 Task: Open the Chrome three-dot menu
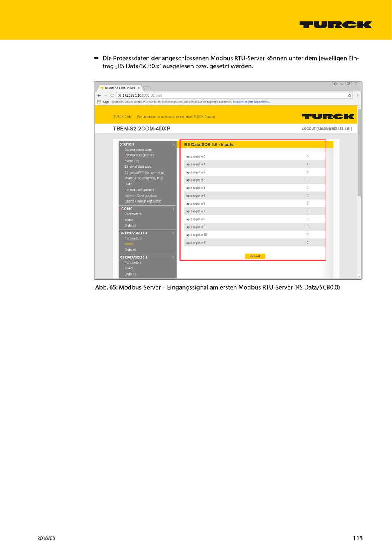357,95
